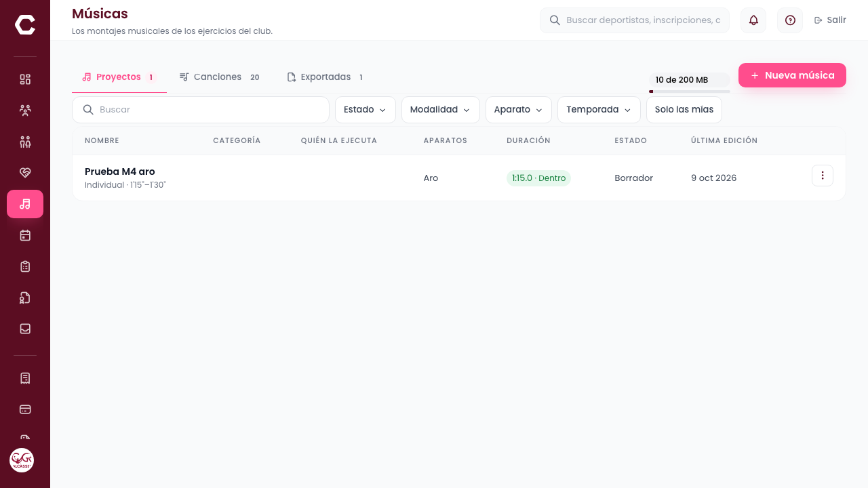This screenshot has width=868, height=488.
Task: Click the Nombre column header
Action: [x=102, y=140]
